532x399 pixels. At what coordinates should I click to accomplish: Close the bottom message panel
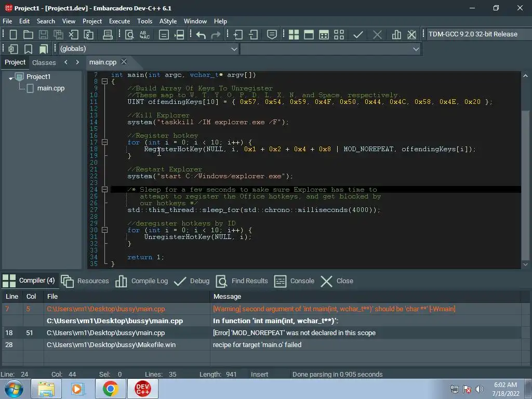click(337, 281)
